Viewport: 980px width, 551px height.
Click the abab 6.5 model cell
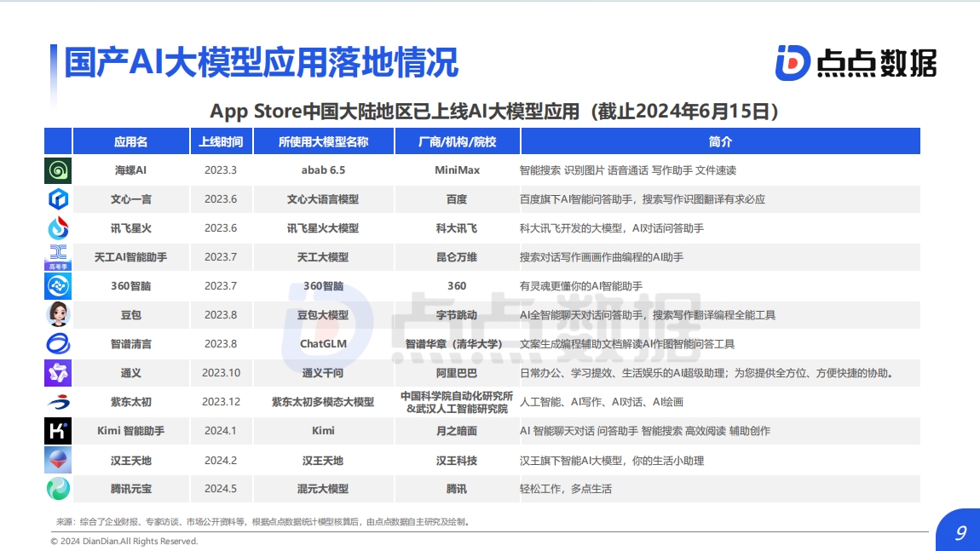point(324,170)
